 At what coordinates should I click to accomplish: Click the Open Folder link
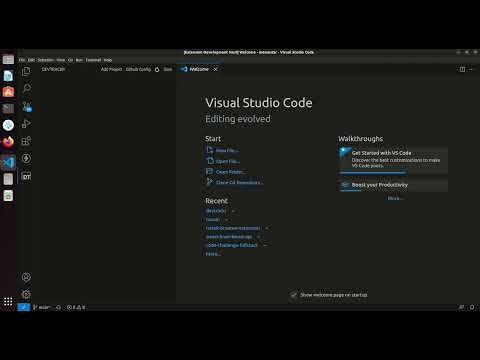(x=230, y=172)
